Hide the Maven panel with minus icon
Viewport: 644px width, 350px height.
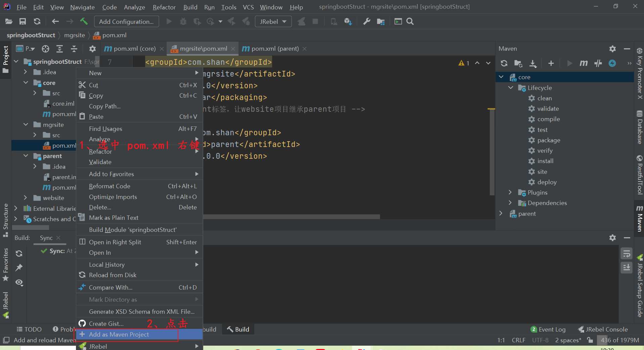(627, 49)
